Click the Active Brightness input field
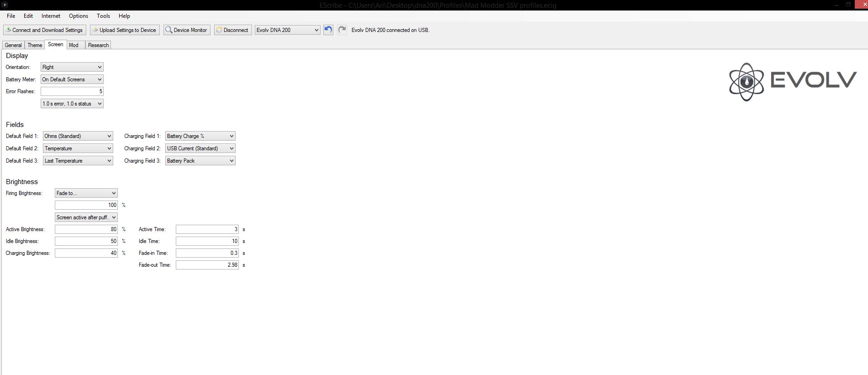This screenshot has width=868, height=375. (86, 229)
